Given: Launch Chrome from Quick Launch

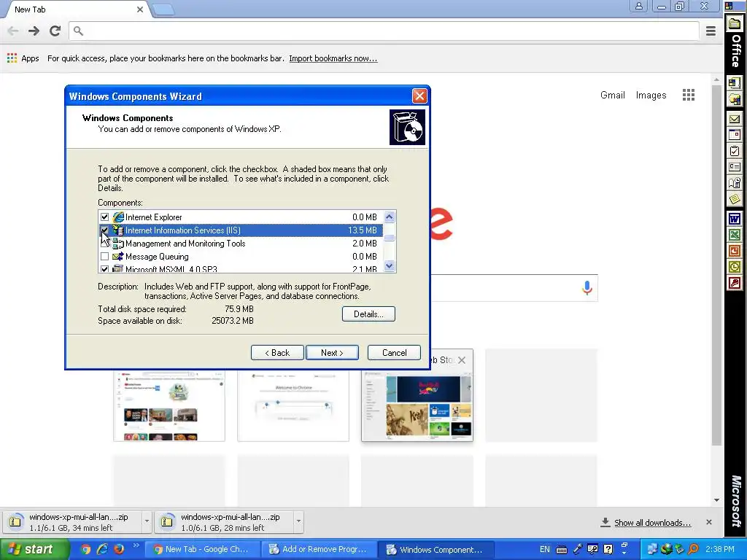Looking at the screenshot, I should (x=86, y=549).
